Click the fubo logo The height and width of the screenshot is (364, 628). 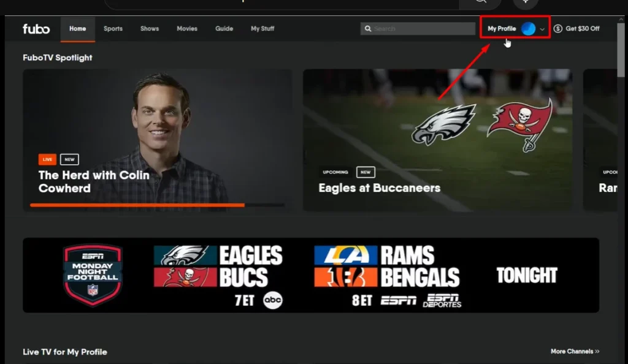[36, 29]
